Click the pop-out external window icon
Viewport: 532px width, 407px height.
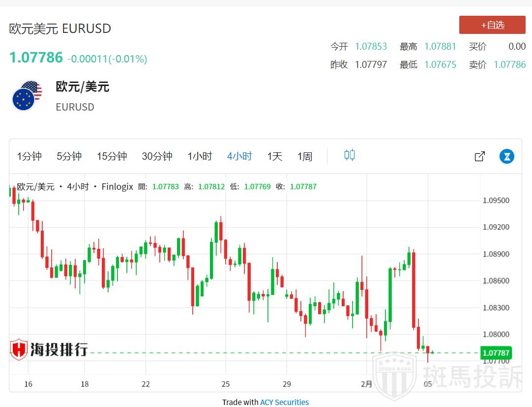[x=480, y=156]
